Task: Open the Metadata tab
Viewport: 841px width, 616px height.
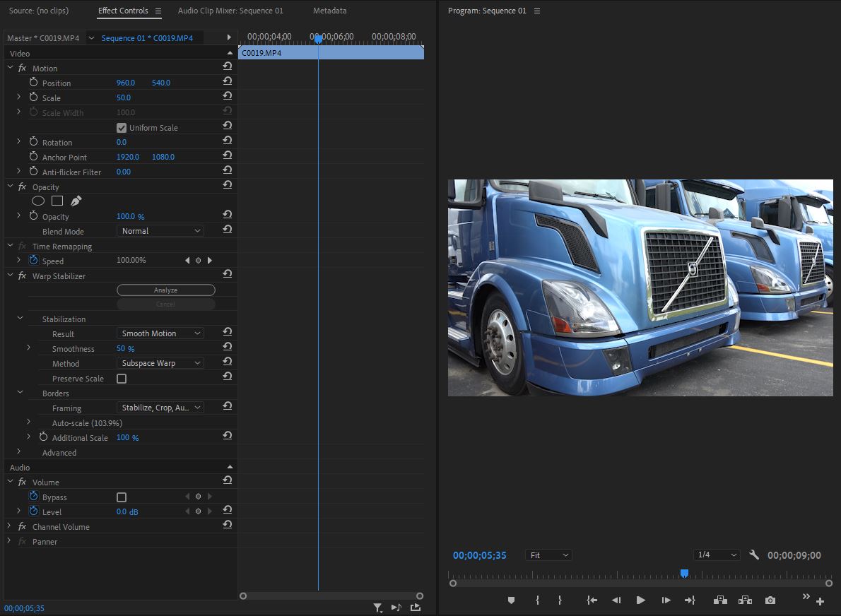Action: (329, 11)
